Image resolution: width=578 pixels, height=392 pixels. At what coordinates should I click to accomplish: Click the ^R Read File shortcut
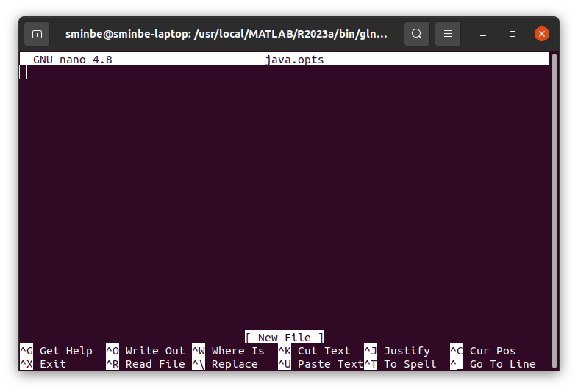pos(146,364)
